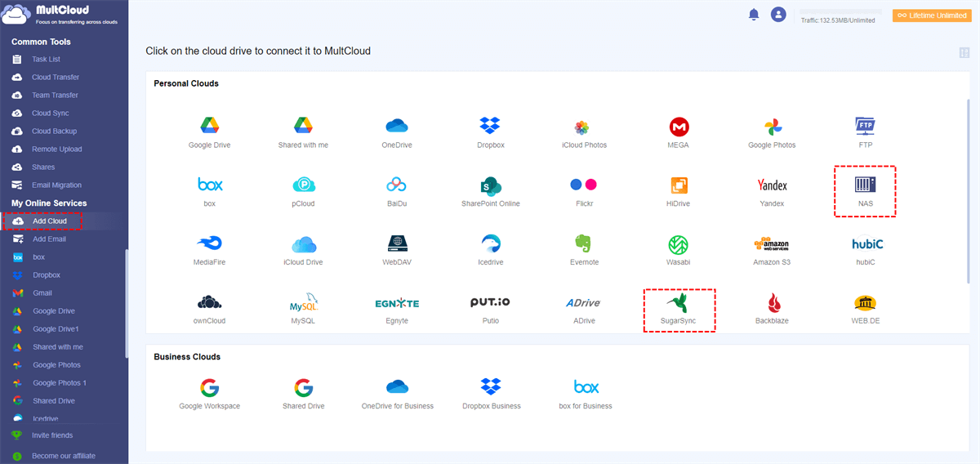Open the notifications bell
Screen dimensions: 980x464
tap(754, 15)
